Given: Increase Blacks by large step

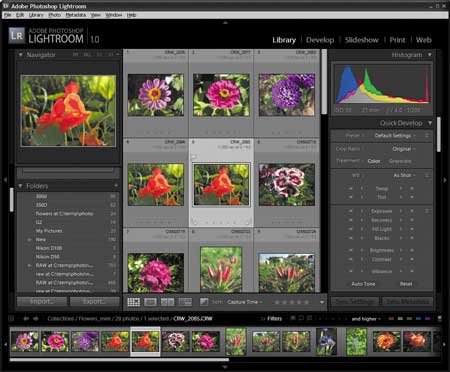Looking at the screenshot, I should (x=412, y=238).
